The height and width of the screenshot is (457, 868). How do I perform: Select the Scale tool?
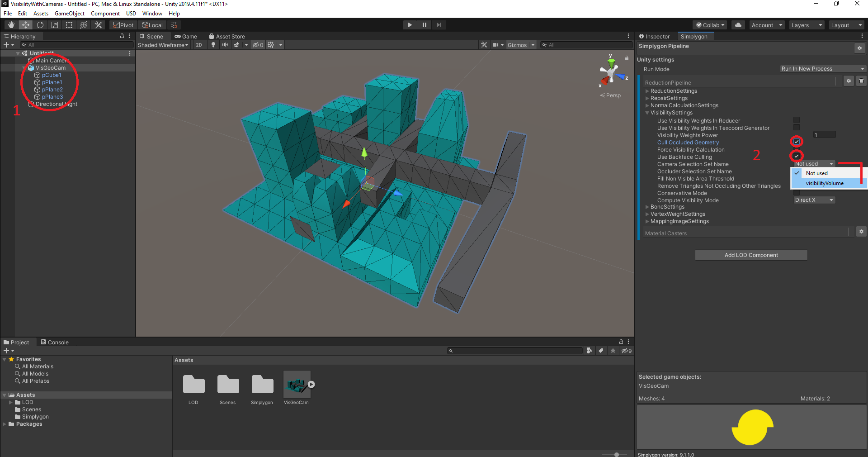pyautogui.click(x=54, y=25)
